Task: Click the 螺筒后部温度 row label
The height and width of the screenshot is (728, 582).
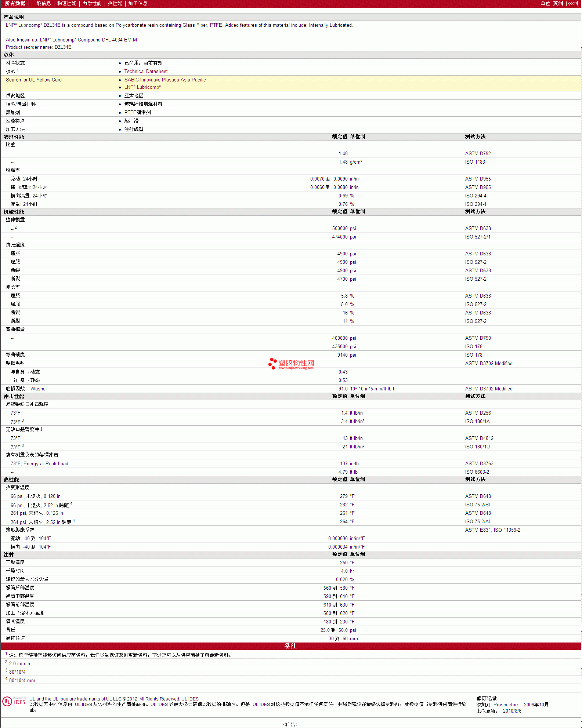Action: (x=20, y=588)
